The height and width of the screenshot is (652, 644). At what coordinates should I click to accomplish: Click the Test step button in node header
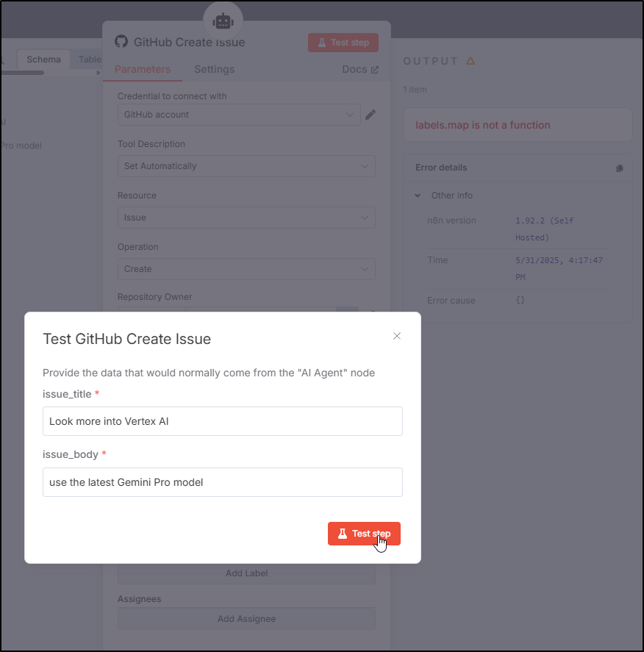point(343,43)
